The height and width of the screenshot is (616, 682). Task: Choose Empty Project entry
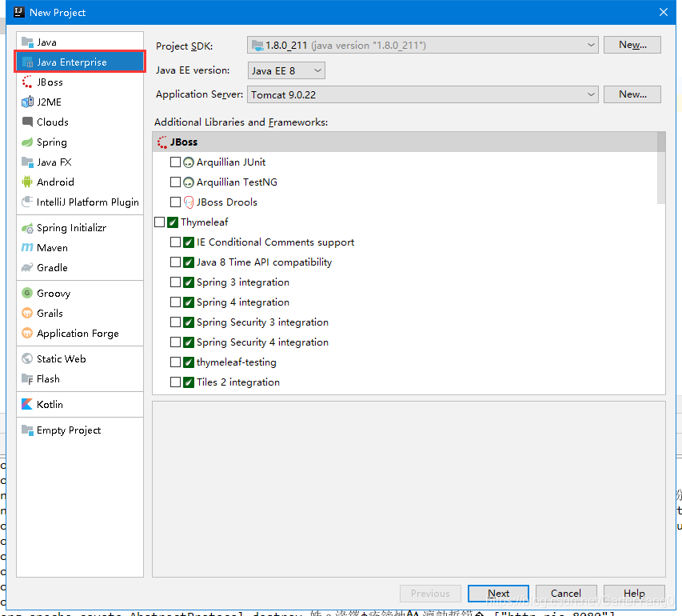point(80,430)
